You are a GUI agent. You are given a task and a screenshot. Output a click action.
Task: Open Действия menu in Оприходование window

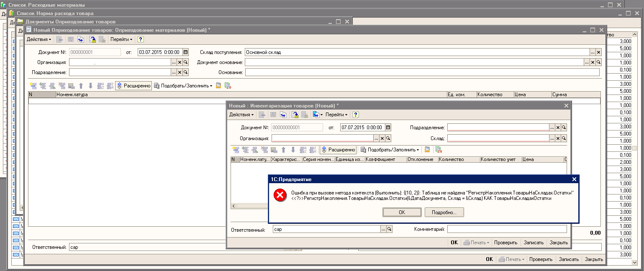(x=38, y=39)
